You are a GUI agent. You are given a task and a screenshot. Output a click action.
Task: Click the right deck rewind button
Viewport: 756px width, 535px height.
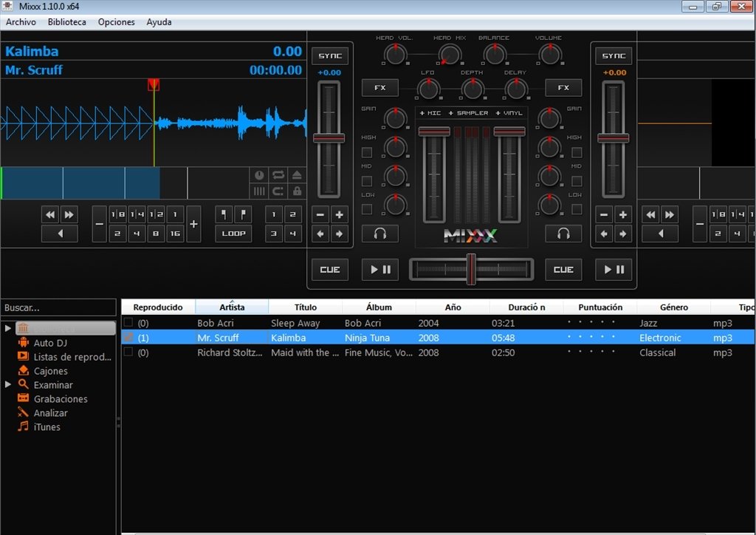point(650,215)
